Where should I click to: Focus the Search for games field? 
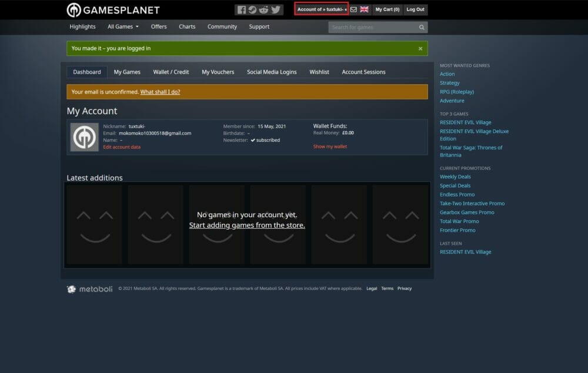click(x=373, y=27)
